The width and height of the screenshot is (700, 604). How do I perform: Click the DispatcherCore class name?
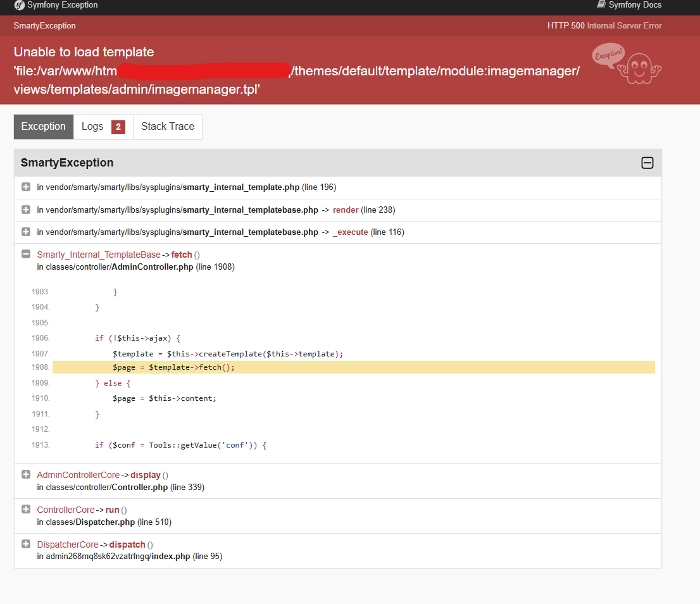tap(68, 544)
